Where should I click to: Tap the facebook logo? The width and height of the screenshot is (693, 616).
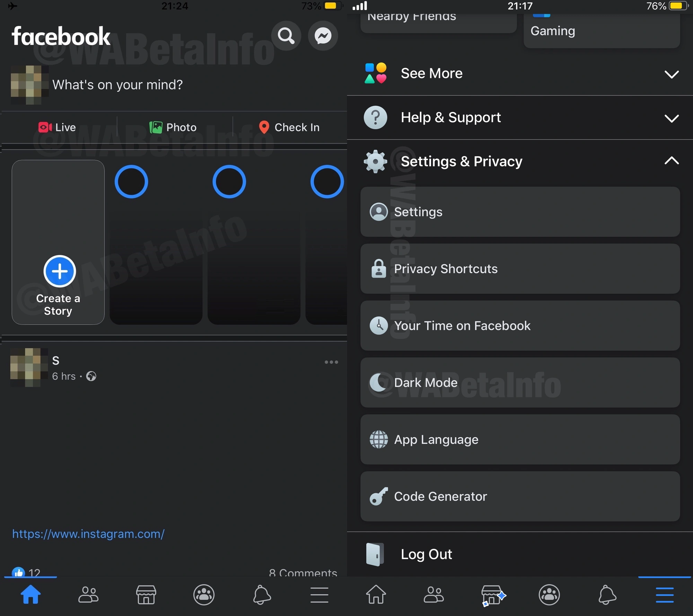61,36
